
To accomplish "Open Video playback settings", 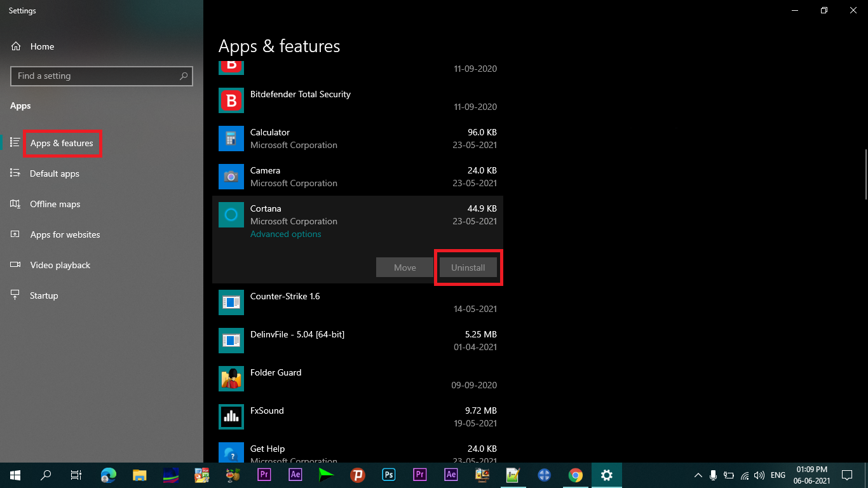I will [x=60, y=265].
